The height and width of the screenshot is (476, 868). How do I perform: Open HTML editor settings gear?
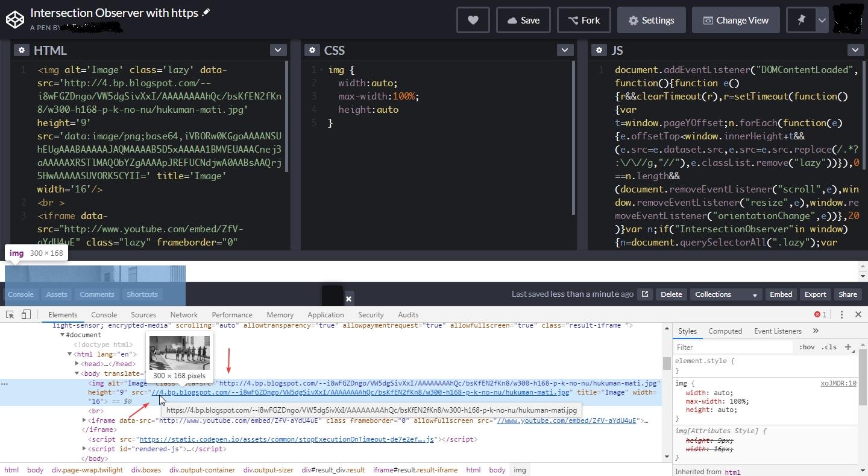[x=22, y=50]
